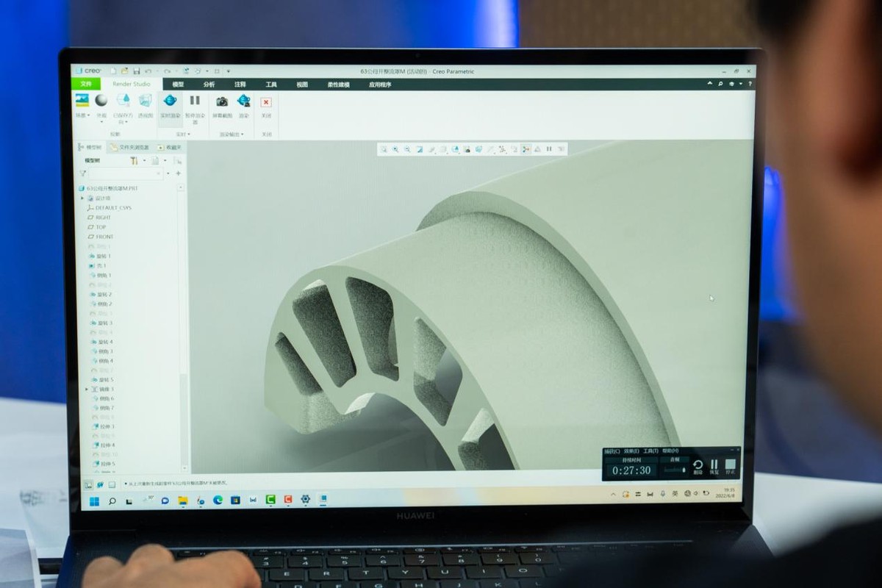
Task: Expand the 实时 group dropdown
Action: pyautogui.click(x=182, y=135)
